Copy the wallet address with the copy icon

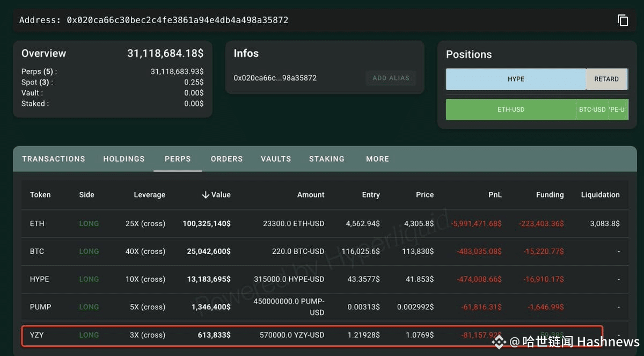[623, 20]
